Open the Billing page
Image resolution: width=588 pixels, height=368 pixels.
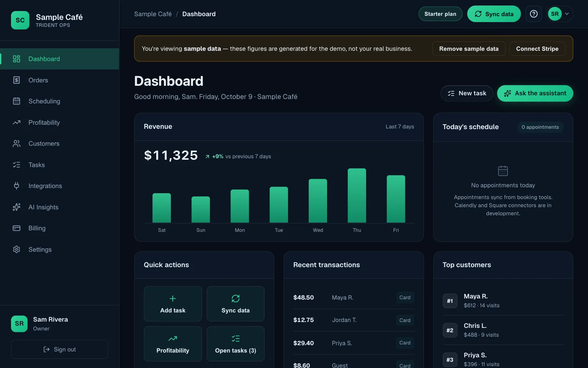[x=60, y=228]
